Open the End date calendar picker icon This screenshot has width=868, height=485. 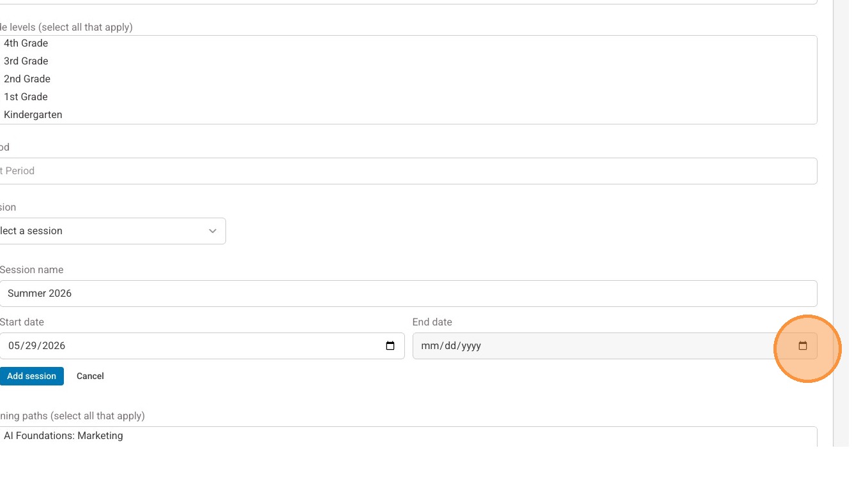(803, 346)
